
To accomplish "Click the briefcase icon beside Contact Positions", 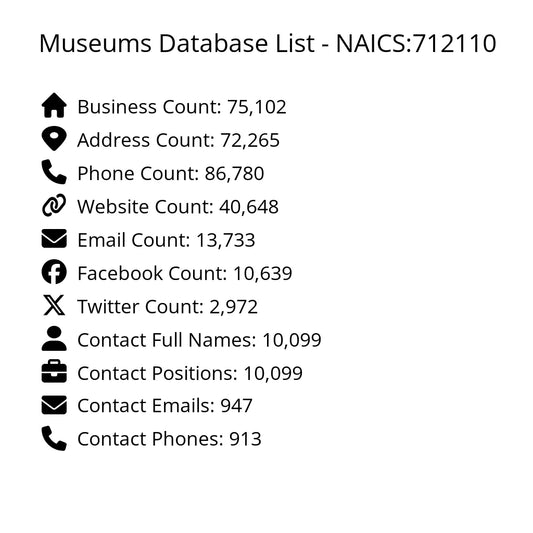I will click(x=54, y=372).
